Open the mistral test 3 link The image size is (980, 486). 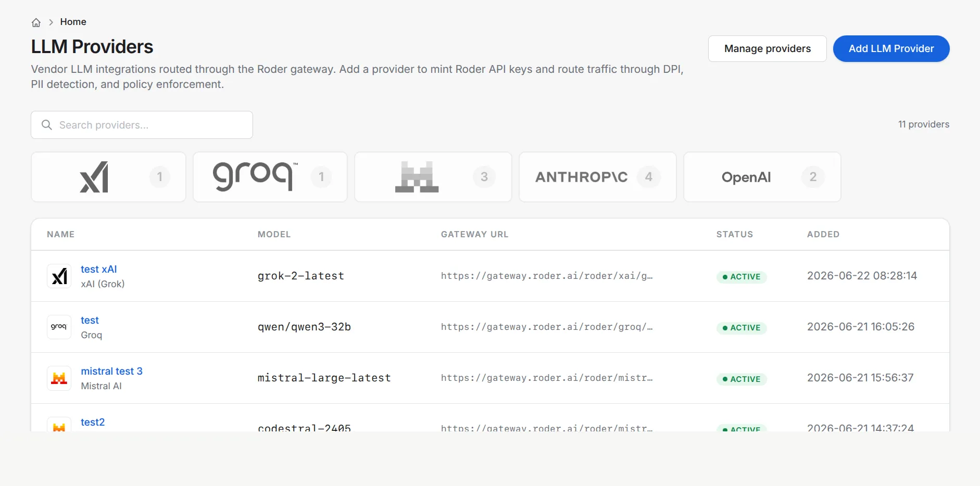[111, 371]
